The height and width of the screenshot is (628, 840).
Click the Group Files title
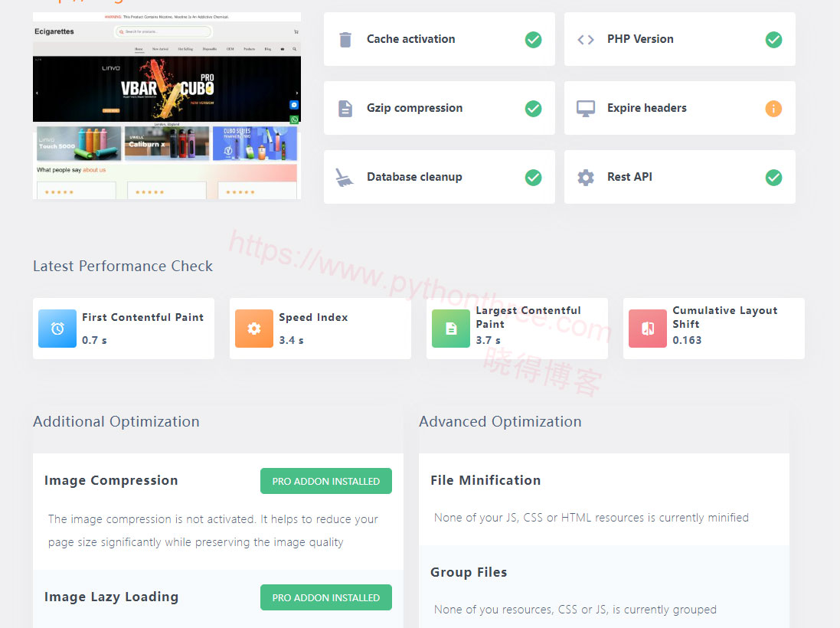pos(469,572)
